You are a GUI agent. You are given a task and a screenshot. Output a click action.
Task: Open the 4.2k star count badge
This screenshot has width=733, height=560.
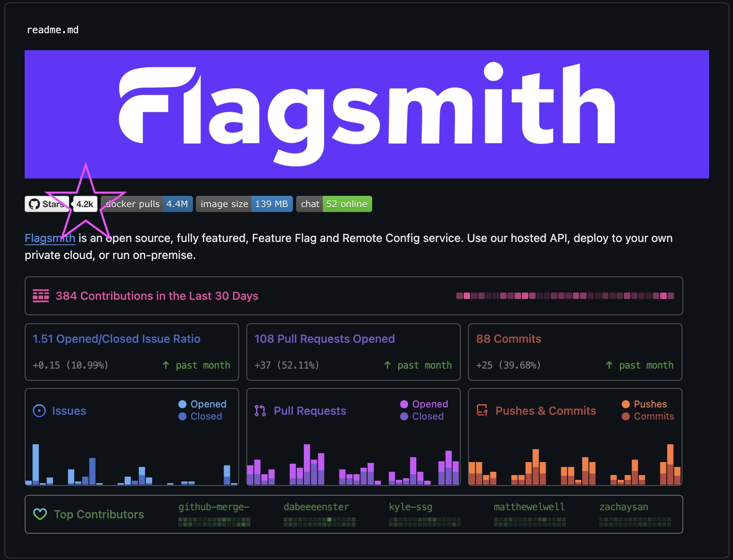pyautogui.click(x=85, y=204)
